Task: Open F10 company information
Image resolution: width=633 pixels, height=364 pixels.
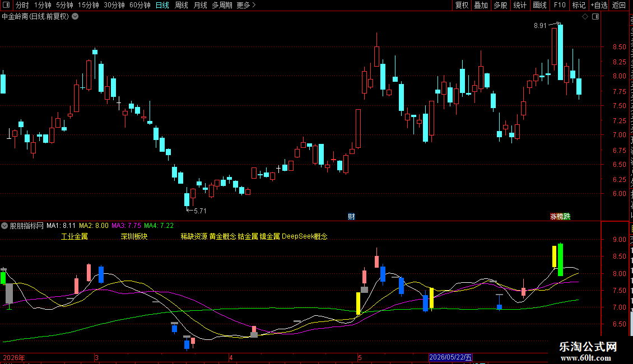Action: coord(560,5)
